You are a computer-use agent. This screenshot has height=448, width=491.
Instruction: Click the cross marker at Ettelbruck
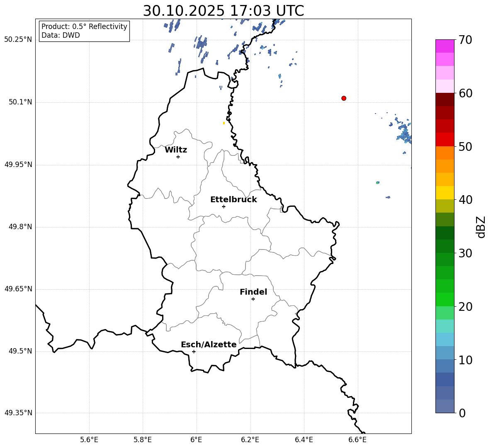pyautogui.click(x=224, y=206)
